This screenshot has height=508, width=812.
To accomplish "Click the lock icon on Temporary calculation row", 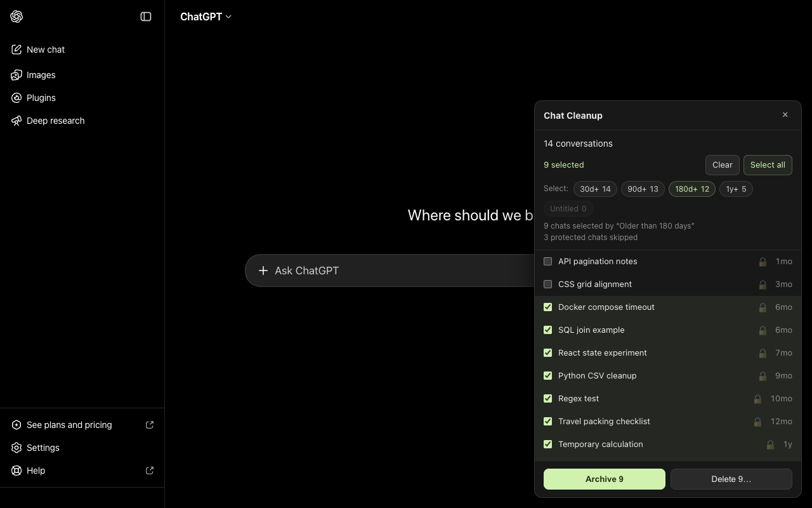I will tap(770, 444).
